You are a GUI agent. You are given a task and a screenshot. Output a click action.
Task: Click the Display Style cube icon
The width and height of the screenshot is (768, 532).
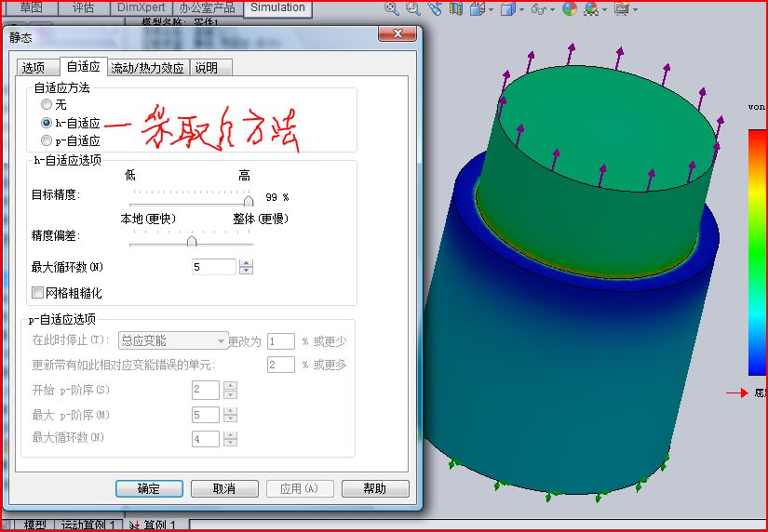pos(507,8)
